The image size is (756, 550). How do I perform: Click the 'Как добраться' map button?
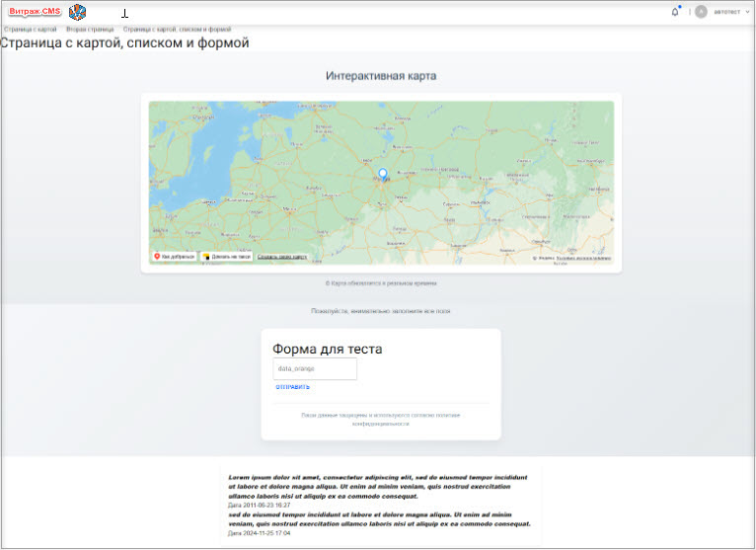click(175, 257)
